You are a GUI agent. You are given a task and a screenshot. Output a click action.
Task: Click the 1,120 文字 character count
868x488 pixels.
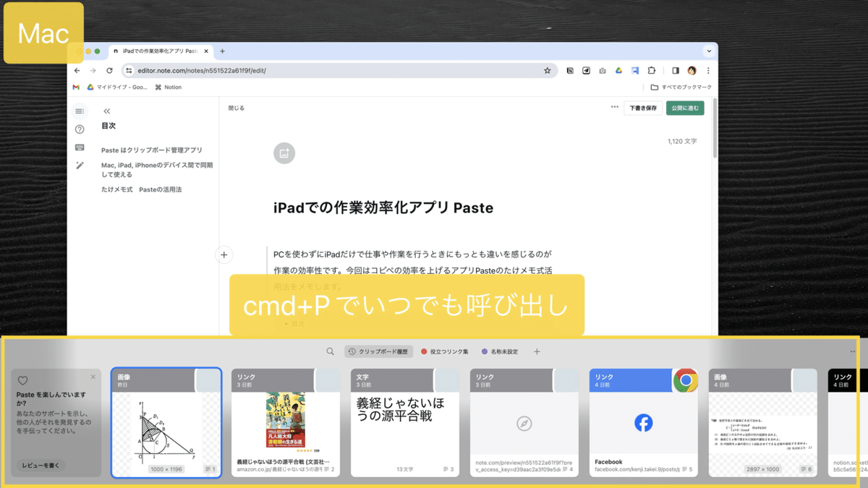click(682, 142)
